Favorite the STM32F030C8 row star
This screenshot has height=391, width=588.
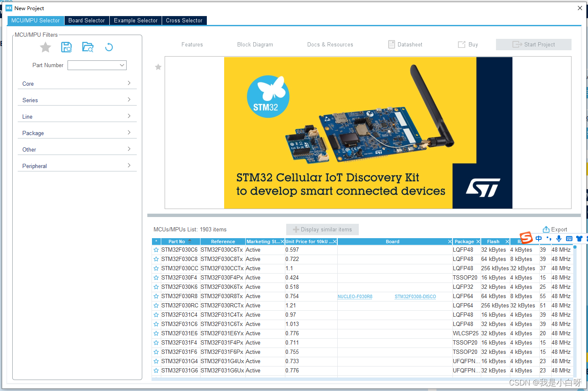[156, 259]
